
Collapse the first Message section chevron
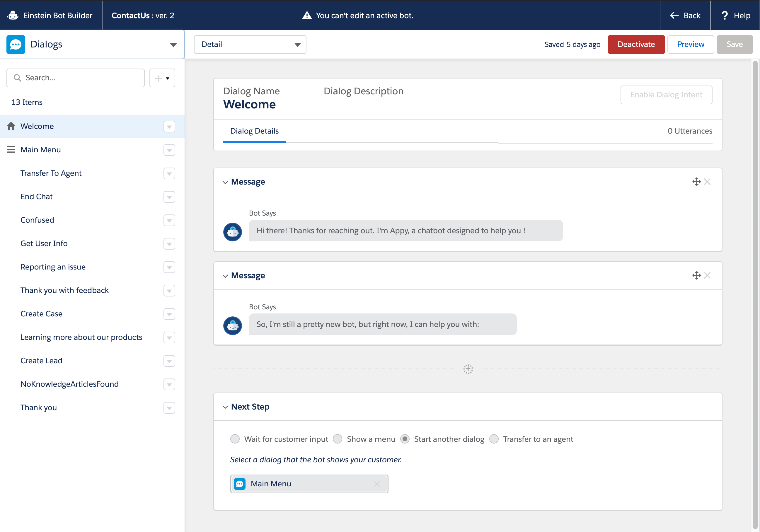[x=225, y=182]
